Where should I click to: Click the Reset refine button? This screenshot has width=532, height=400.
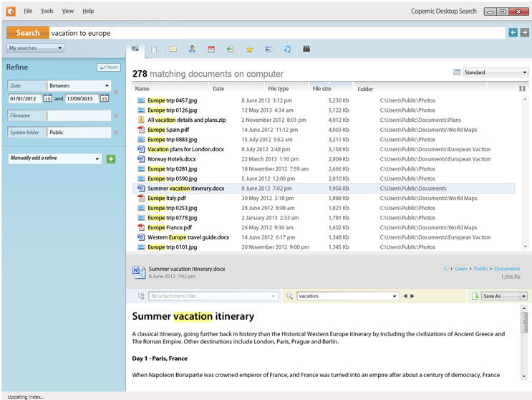109,67
